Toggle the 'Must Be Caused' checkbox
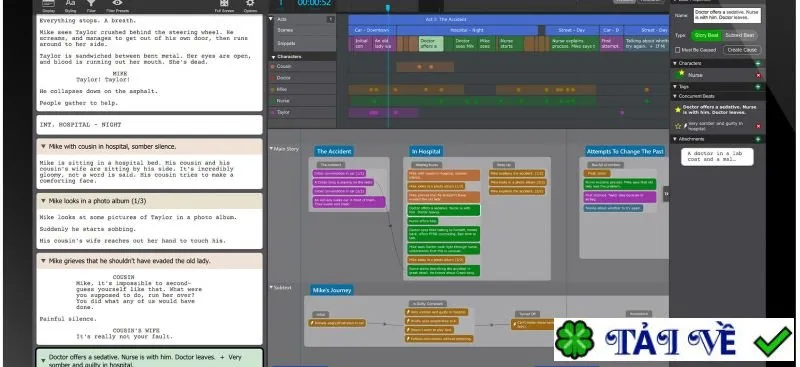This screenshot has width=800, height=367. 678,50
